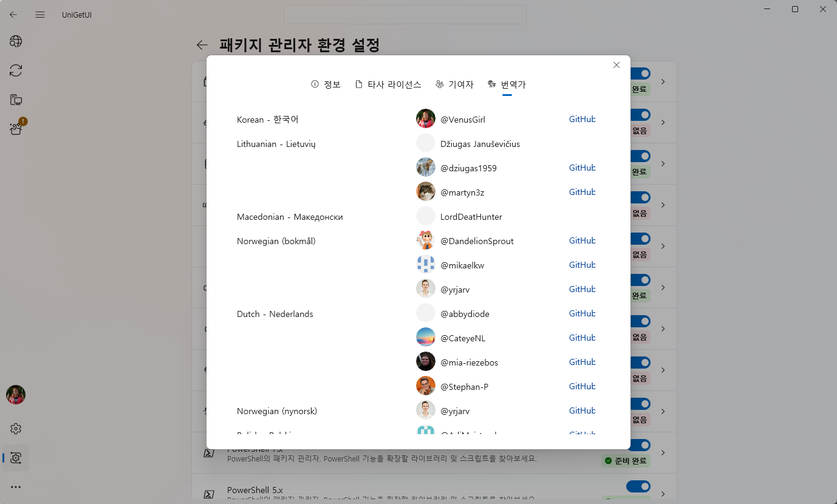Open GitHub link for @DandelionSprout
This screenshot has height=504, width=837.
pyautogui.click(x=582, y=240)
